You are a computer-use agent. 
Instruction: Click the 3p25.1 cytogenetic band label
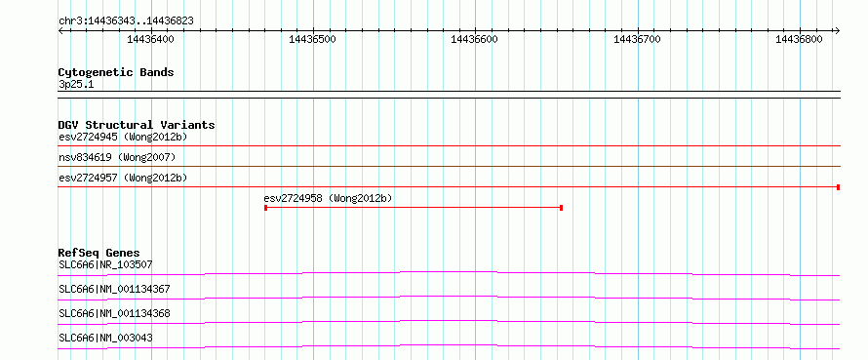click(76, 84)
